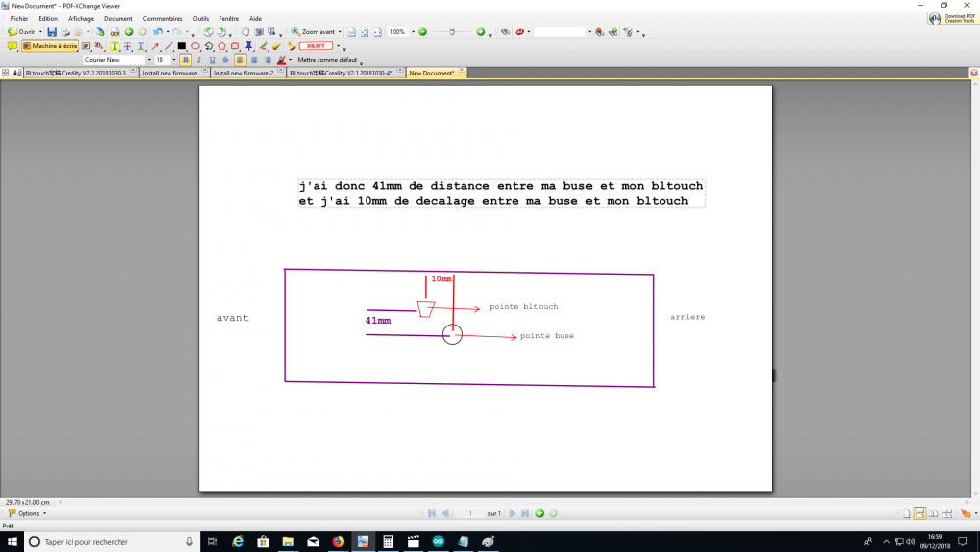The width and height of the screenshot is (980, 552).
Task: Click the DRAFT stamp tool
Action: pos(316,46)
